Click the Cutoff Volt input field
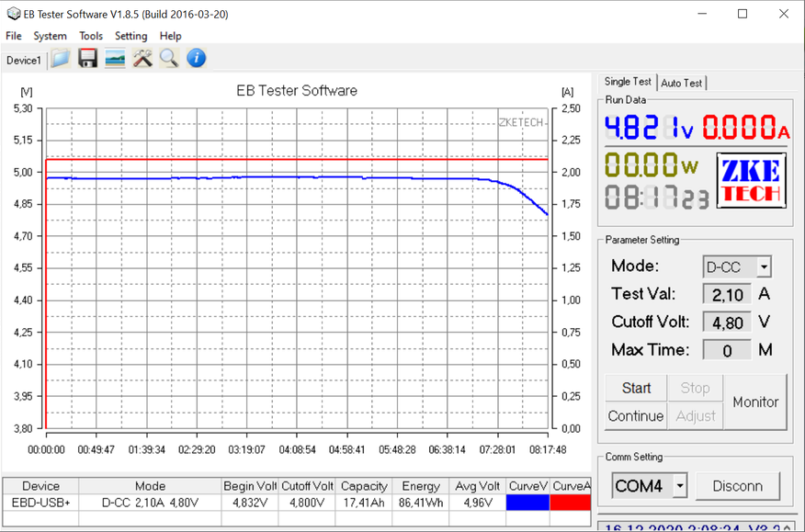The width and height of the screenshot is (805, 532). [727, 323]
